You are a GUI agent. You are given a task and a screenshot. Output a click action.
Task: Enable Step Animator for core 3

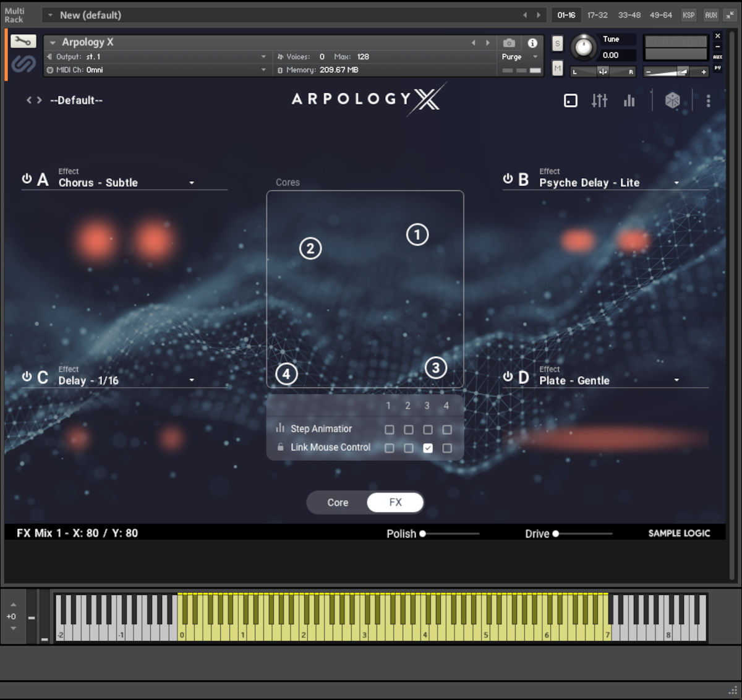pyautogui.click(x=428, y=430)
